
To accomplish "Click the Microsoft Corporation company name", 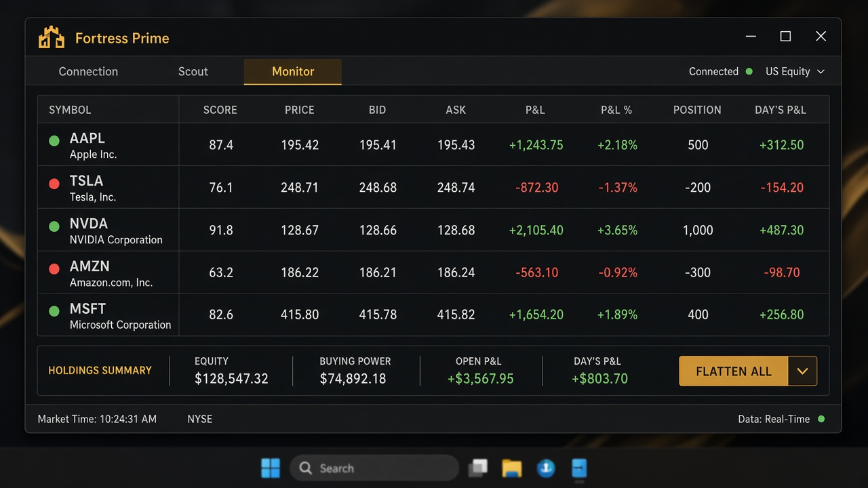I will pyautogui.click(x=121, y=325).
